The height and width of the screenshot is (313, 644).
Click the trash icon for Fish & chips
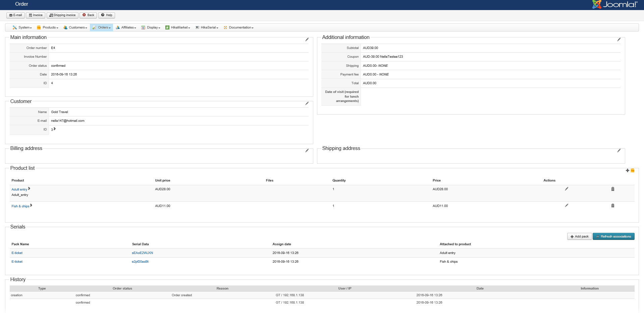pyautogui.click(x=612, y=206)
